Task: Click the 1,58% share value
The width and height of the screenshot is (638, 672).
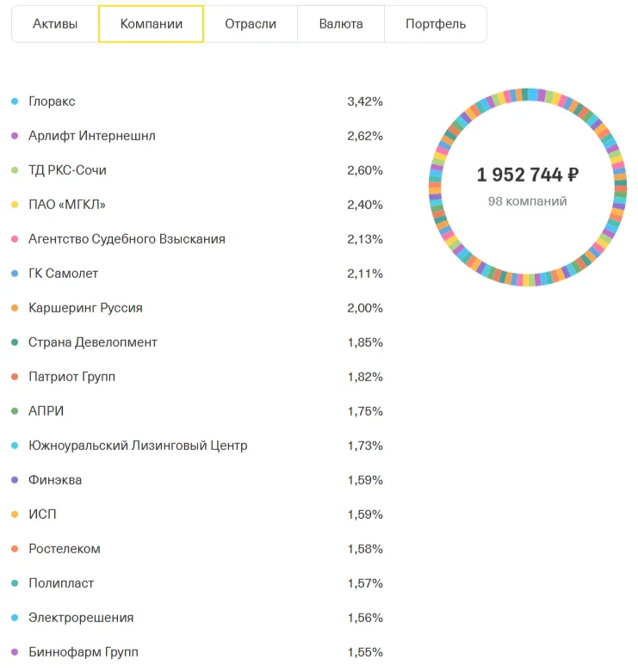Action: pos(365,549)
